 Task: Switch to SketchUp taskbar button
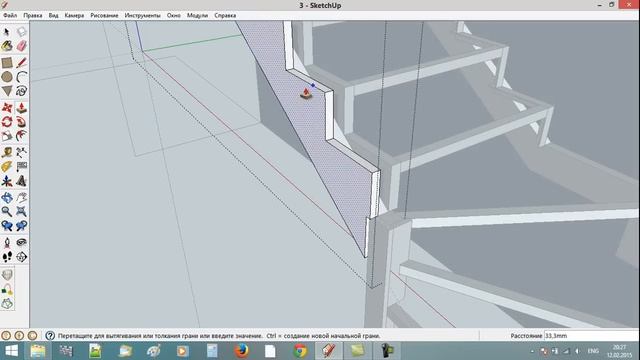pyautogui.click(x=328, y=351)
